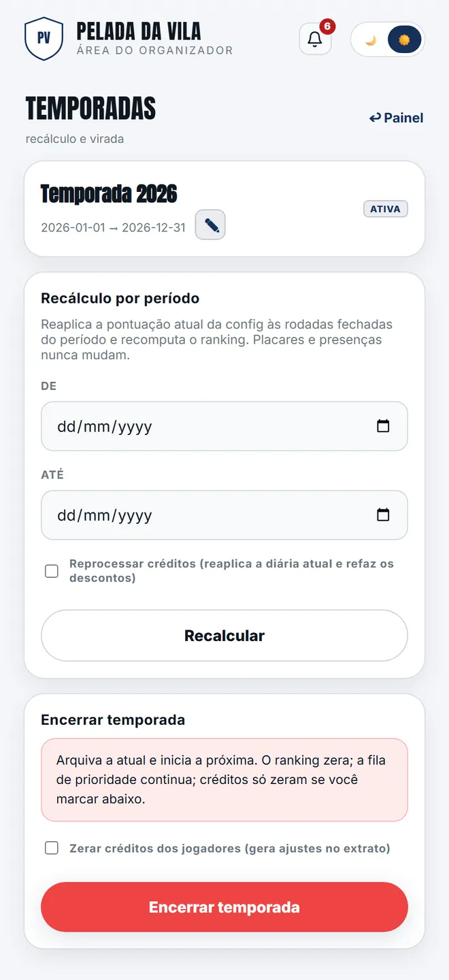Image resolution: width=449 pixels, height=980 pixels.
Task: Click the Pelada da Vila title
Action: (x=139, y=31)
